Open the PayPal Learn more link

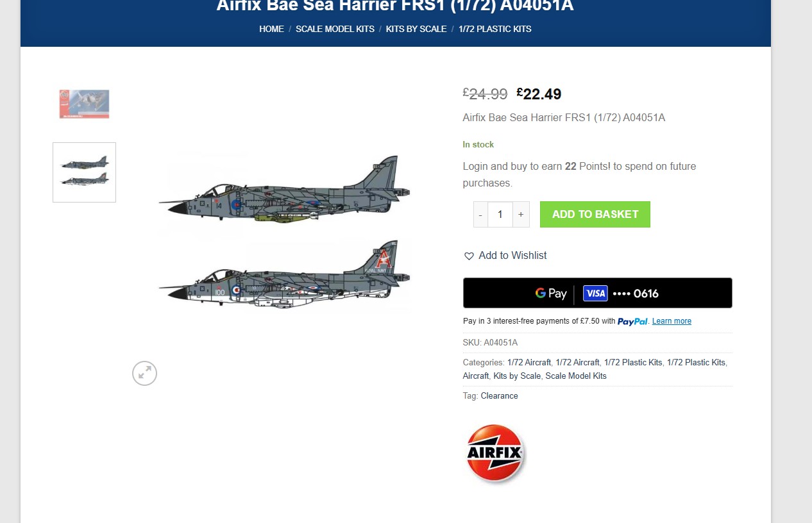point(672,321)
